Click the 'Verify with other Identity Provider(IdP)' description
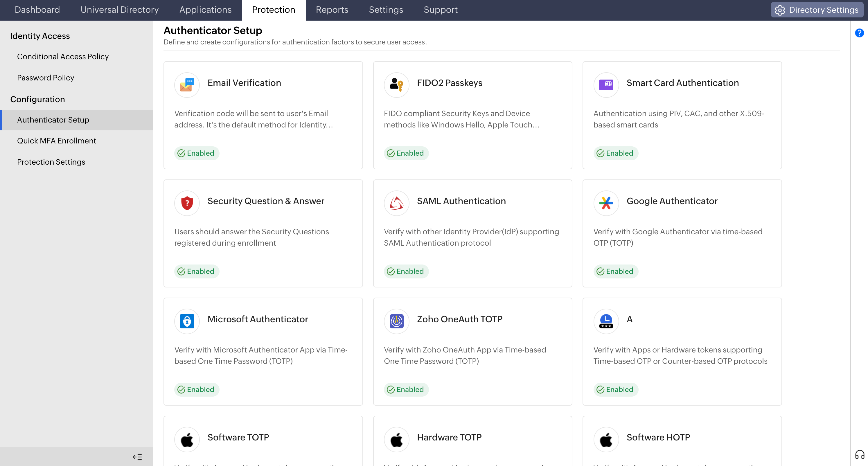The height and width of the screenshot is (466, 868). (471, 237)
